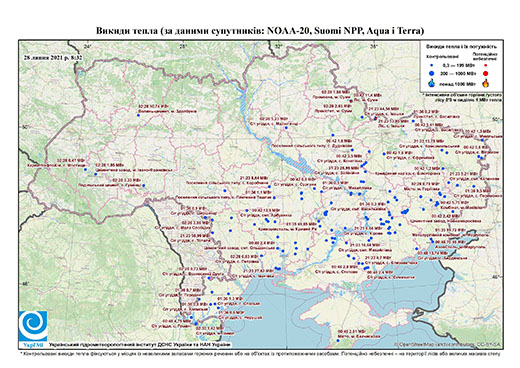Click the OpenStreetMap contributors attribution
520x368 pixels.
(x=448, y=344)
